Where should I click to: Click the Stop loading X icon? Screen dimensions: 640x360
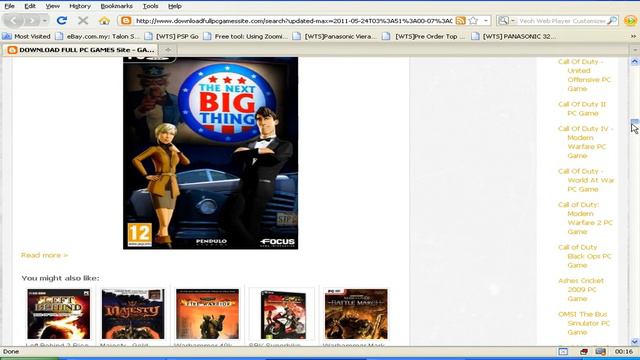83,20
